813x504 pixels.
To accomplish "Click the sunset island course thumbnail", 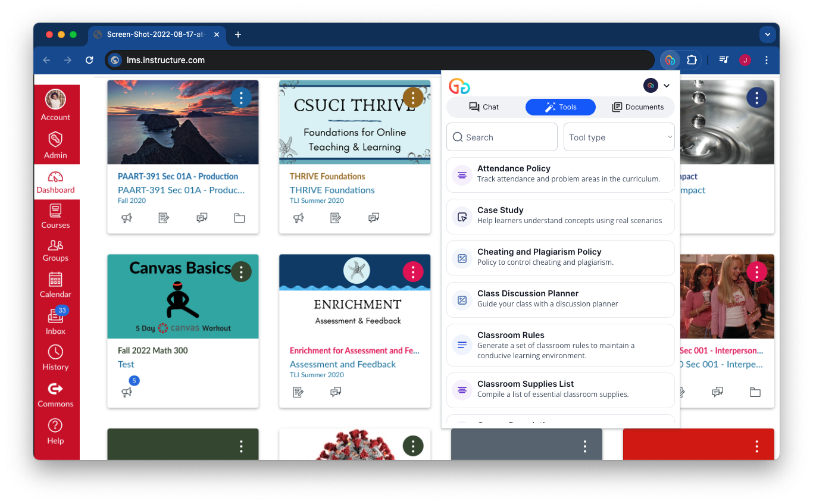I will pyautogui.click(x=183, y=122).
